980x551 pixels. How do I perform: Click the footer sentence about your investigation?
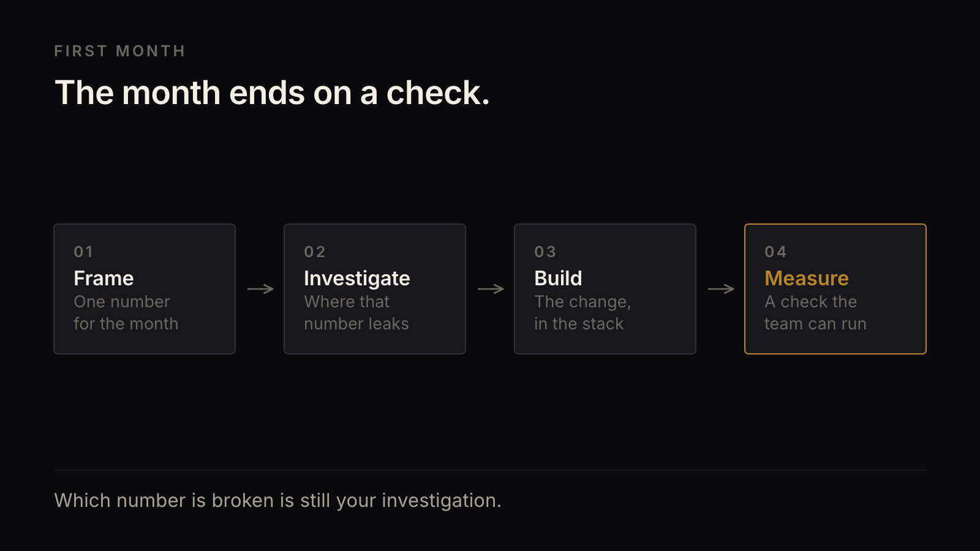click(x=278, y=501)
